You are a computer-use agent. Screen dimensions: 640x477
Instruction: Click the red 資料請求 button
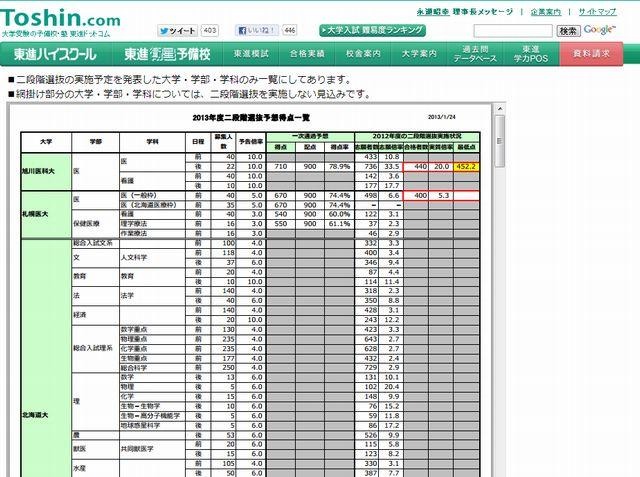pyautogui.click(x=591, y=54)
